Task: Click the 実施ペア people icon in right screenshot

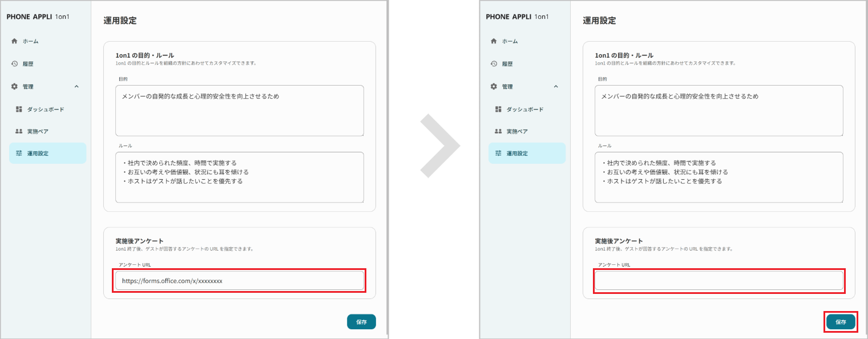Action: pyautogui.click(x=498, y=131)
